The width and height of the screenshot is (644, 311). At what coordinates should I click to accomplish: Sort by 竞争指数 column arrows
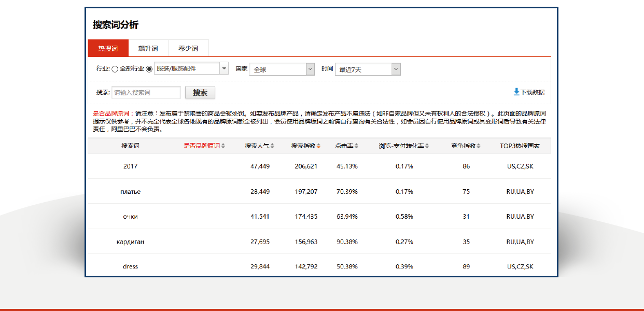479,146
